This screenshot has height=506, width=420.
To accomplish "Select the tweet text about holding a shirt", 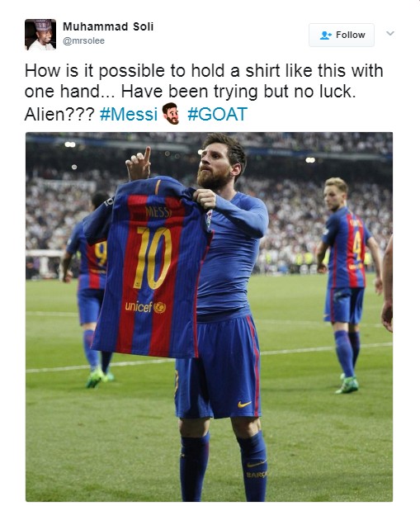I will [x=204, y=92].
